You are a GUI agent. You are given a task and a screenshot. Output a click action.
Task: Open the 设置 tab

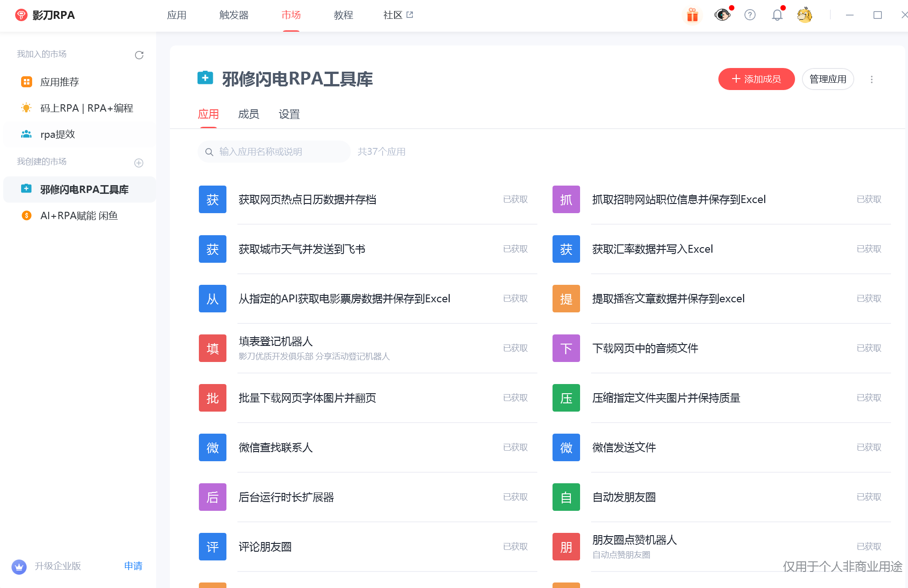click(289, 114)
